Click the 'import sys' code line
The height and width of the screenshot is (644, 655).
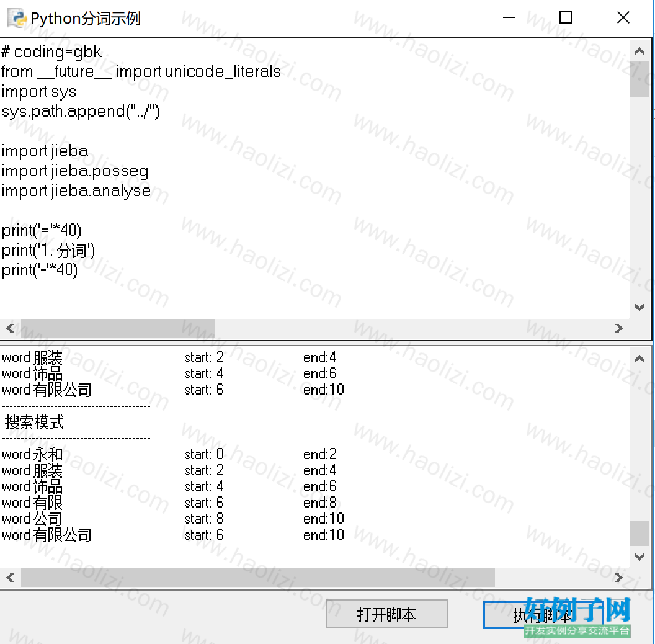(x=39, y=92)
